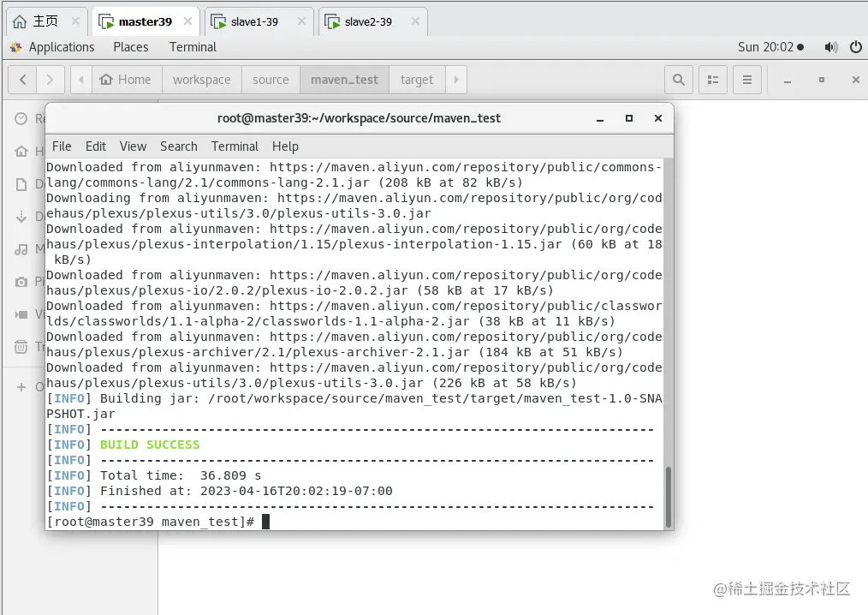Switch to the slave1-39 VM tab

point(254,21)
